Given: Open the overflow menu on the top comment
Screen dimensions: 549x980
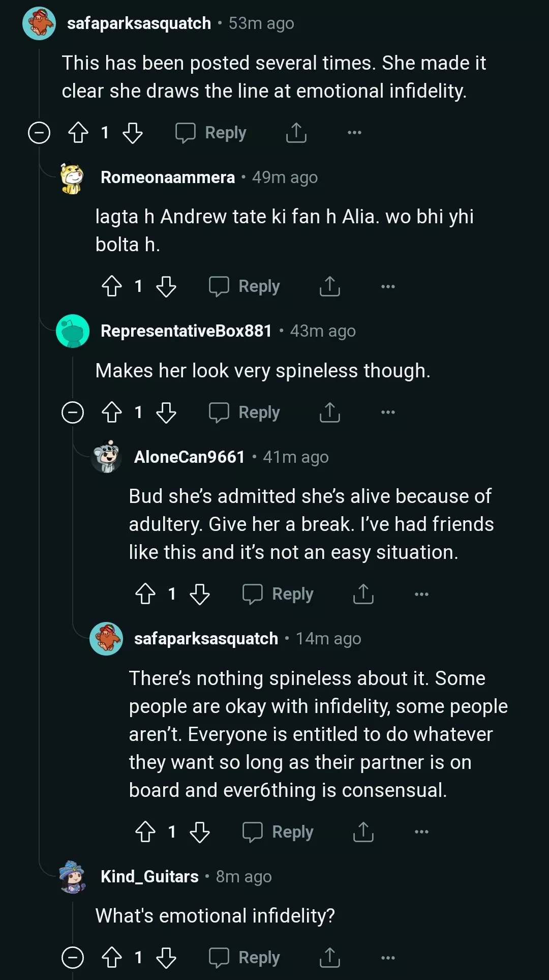Looking at the screenshot, I should tap(353, 133).
